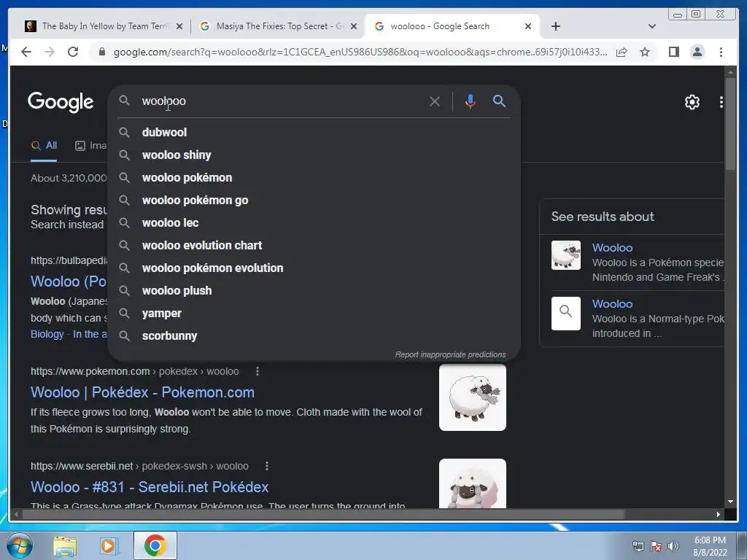Click the address bar URL
Image resolution: width=747 pixels, height=560 pixels.
click(x=360, y=52)
